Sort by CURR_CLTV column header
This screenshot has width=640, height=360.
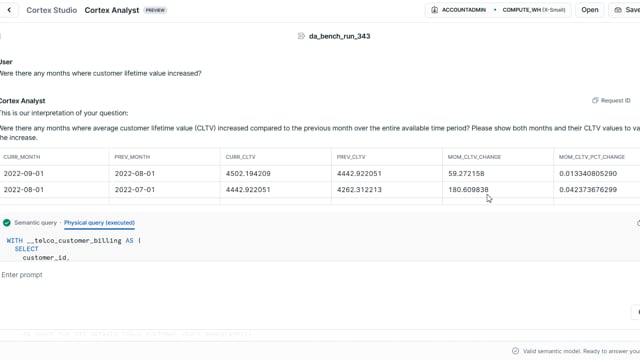point(240,157)
